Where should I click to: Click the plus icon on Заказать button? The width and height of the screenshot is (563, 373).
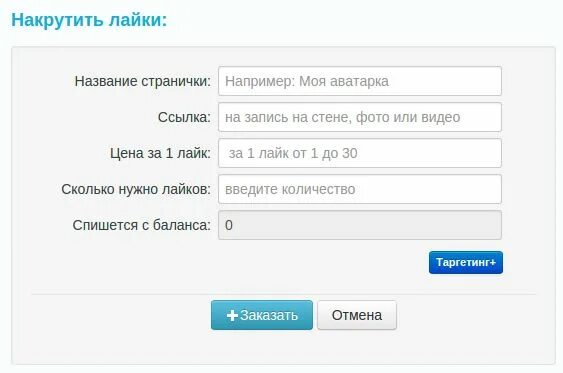pyautogui.click(x=232, y=316)
